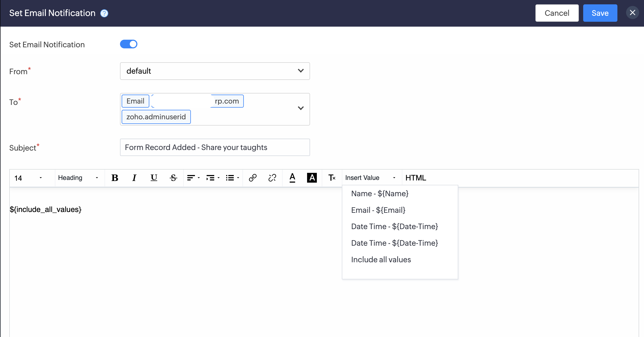
Task: Open the help question mark icon
Action: pos(104,13)
